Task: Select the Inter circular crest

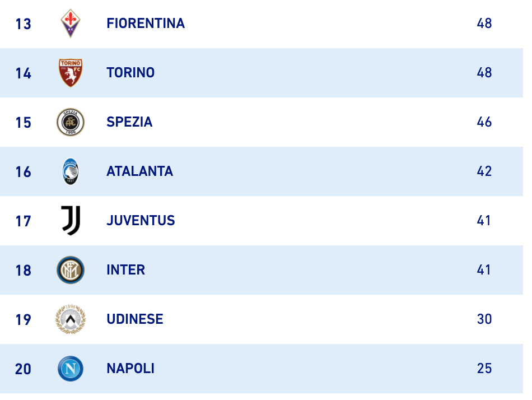Action: [x=71, y=270]
